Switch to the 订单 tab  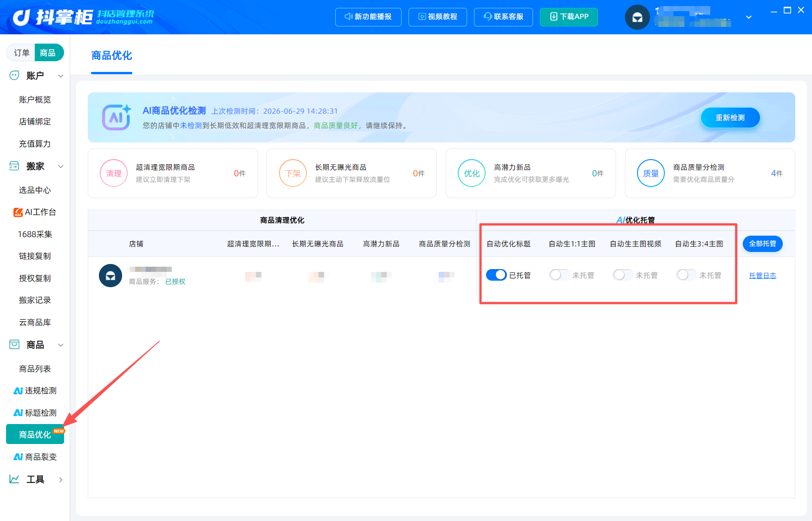[21, 53]
